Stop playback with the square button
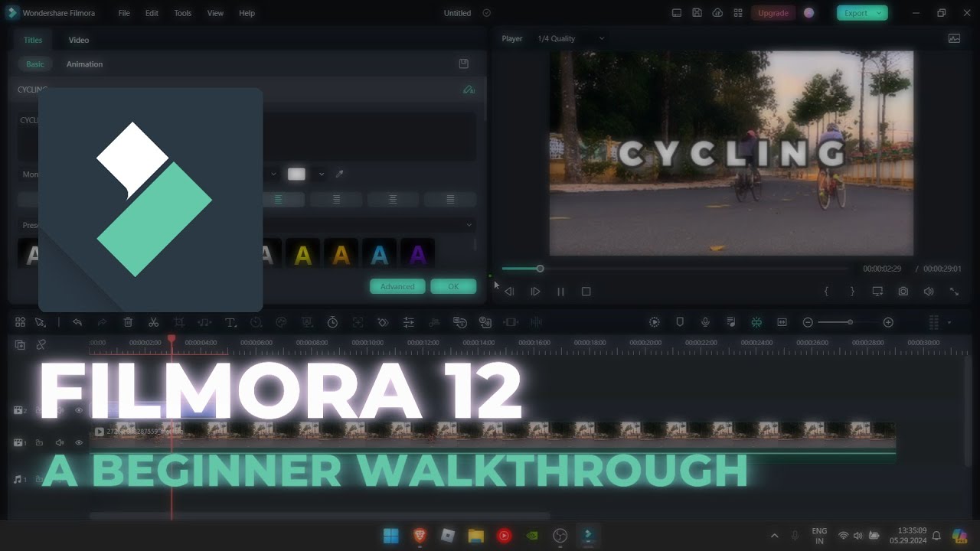 pos(586,292)
